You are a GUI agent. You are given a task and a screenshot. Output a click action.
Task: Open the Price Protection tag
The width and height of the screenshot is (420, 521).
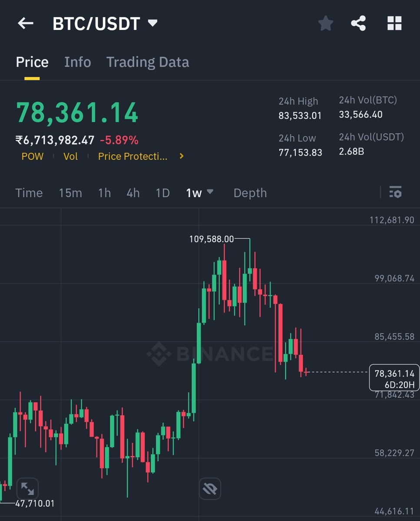(132, 156)
